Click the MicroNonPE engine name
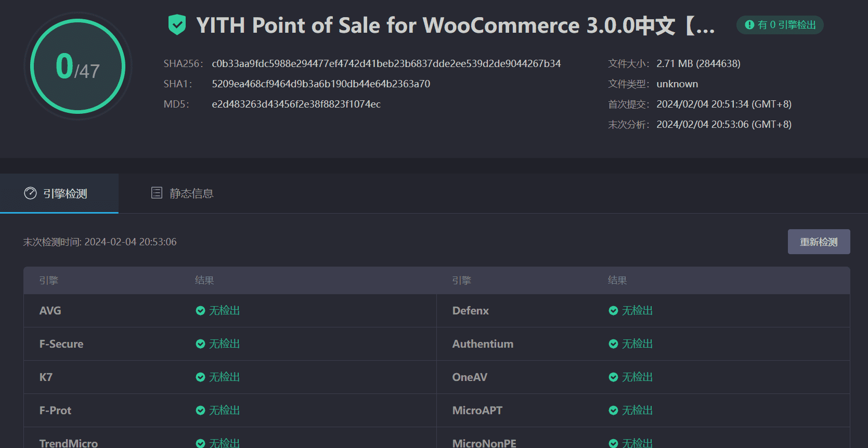 [484, 443]
